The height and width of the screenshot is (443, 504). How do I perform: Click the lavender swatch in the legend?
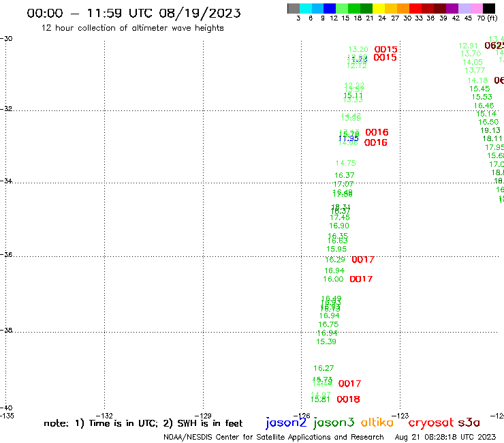pos(464,8)
